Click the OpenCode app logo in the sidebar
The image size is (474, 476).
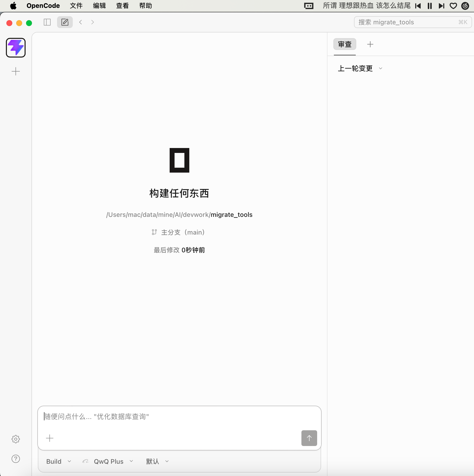(x=15, y=47)
